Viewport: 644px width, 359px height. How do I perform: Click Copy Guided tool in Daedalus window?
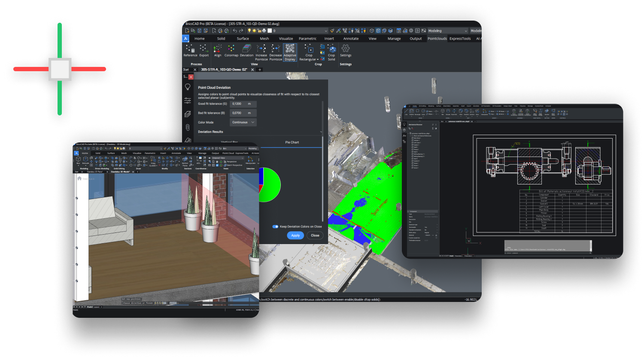[153, 160]
